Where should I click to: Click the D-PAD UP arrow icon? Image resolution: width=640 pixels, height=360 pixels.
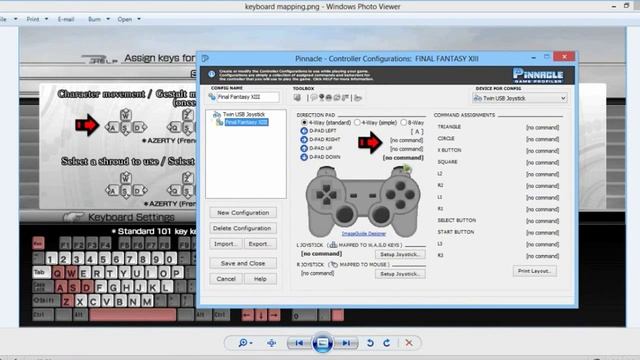304,149
